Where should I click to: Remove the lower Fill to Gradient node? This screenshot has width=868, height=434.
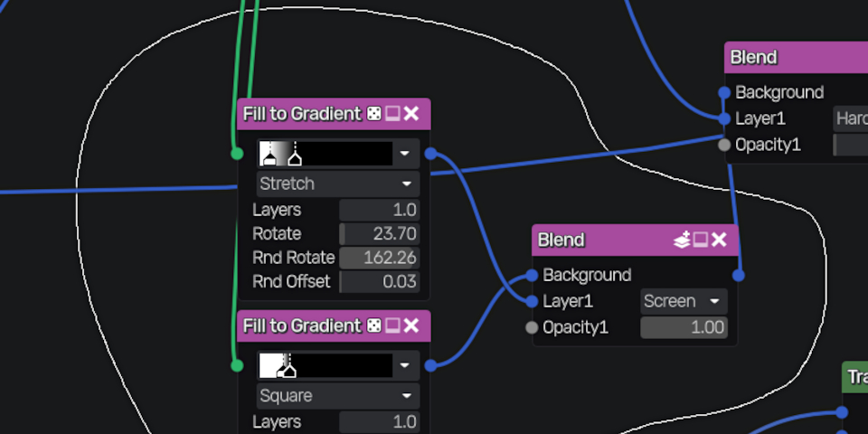tap(411, 325)
